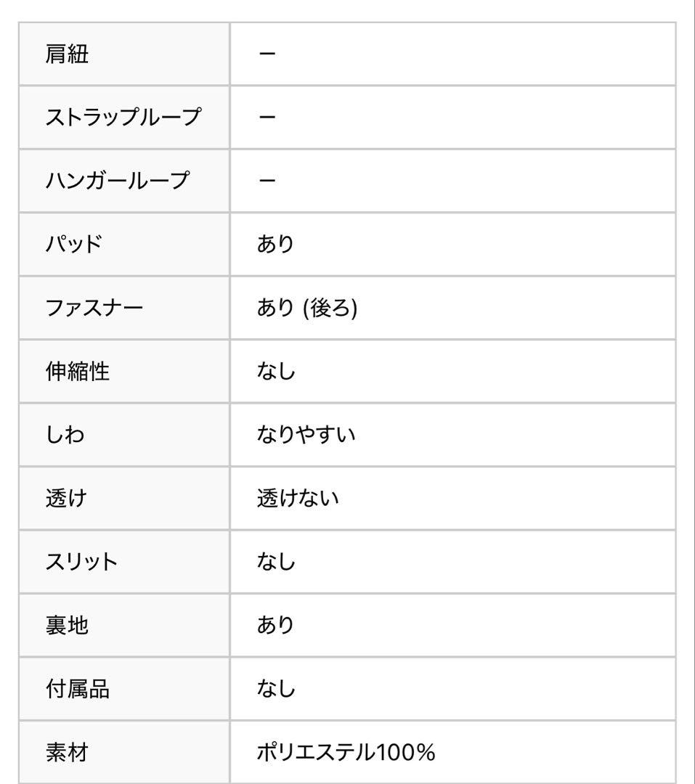Click the 素材 row label
Screen dimensions: 695x784
pyautogui.click(x=67, y=752)
